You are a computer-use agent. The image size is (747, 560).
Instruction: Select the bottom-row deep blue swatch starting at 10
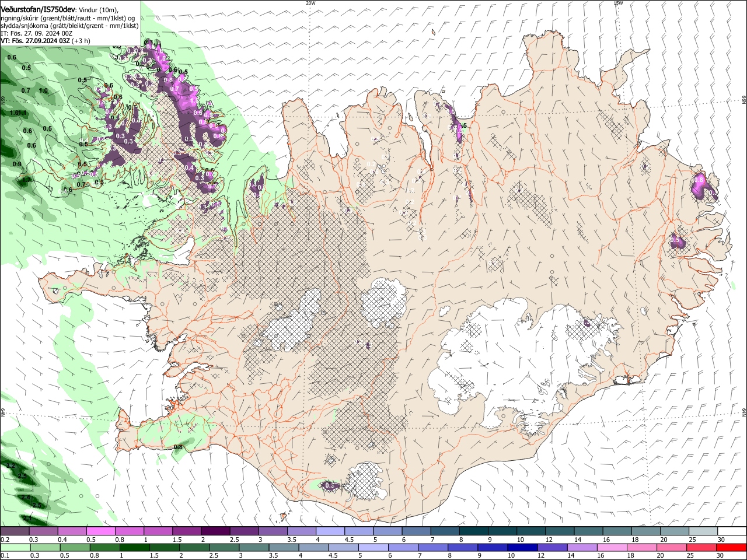tap(522, 548)
